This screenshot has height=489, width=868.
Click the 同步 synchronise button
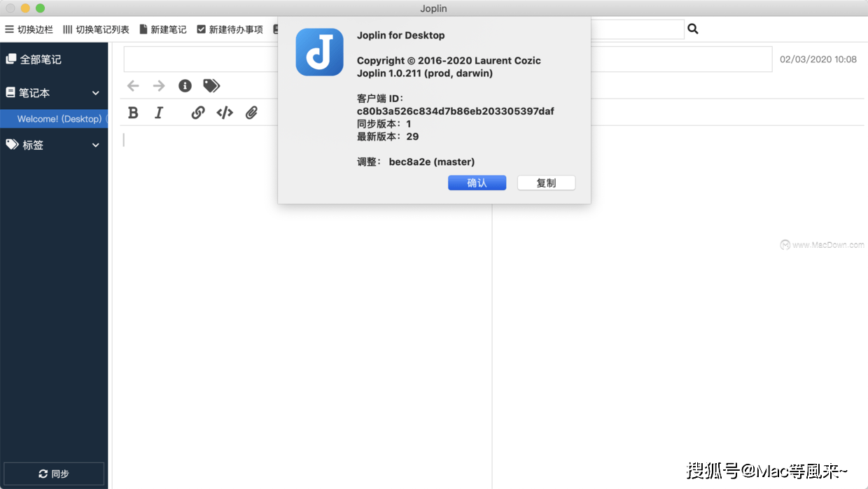54,474
